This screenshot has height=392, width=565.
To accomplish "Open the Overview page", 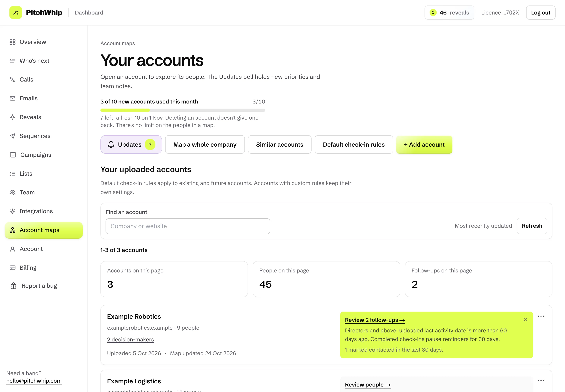I will [44, 42].
